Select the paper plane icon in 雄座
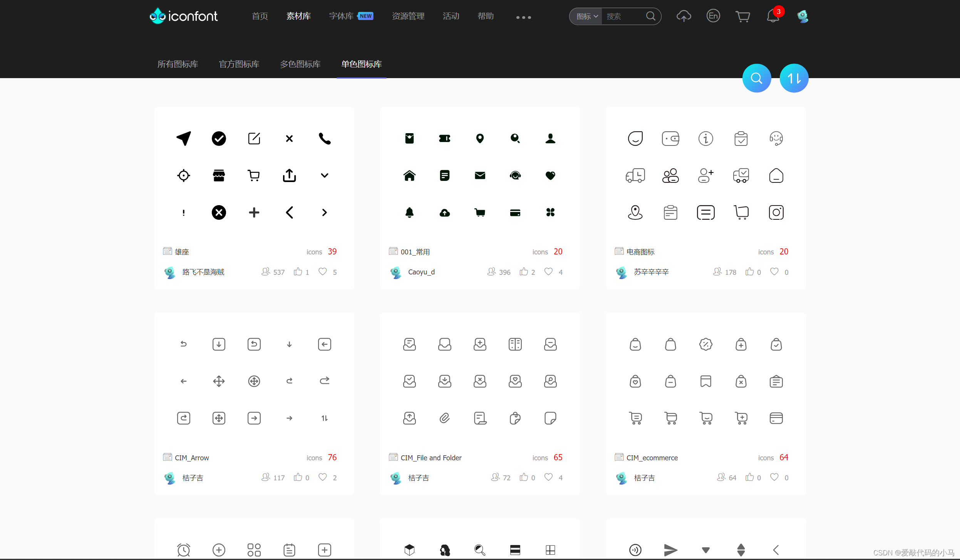 tap(184, 138)
